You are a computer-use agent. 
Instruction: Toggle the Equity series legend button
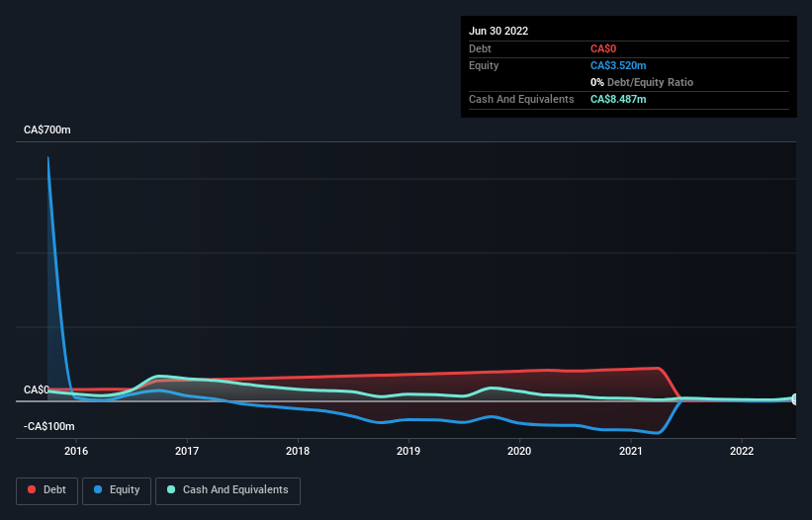(117, 490)
